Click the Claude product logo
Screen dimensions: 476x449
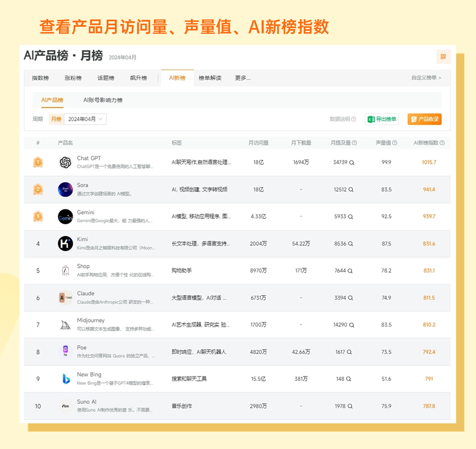65,298
